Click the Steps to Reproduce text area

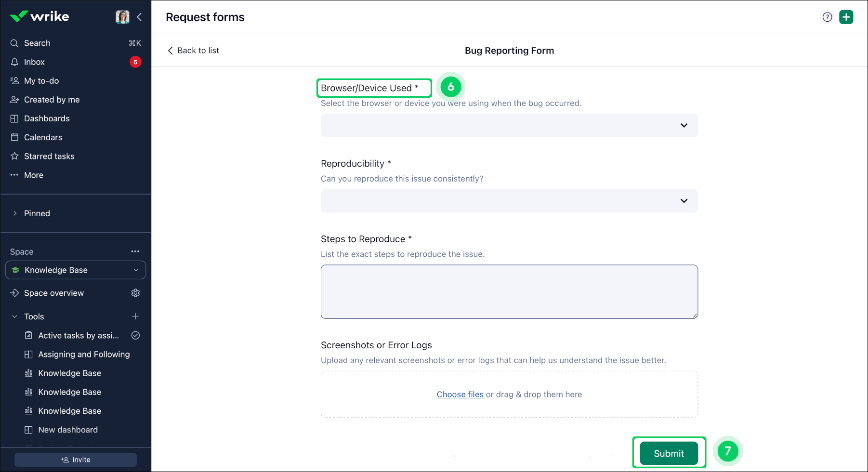click(x=509, y=291)
